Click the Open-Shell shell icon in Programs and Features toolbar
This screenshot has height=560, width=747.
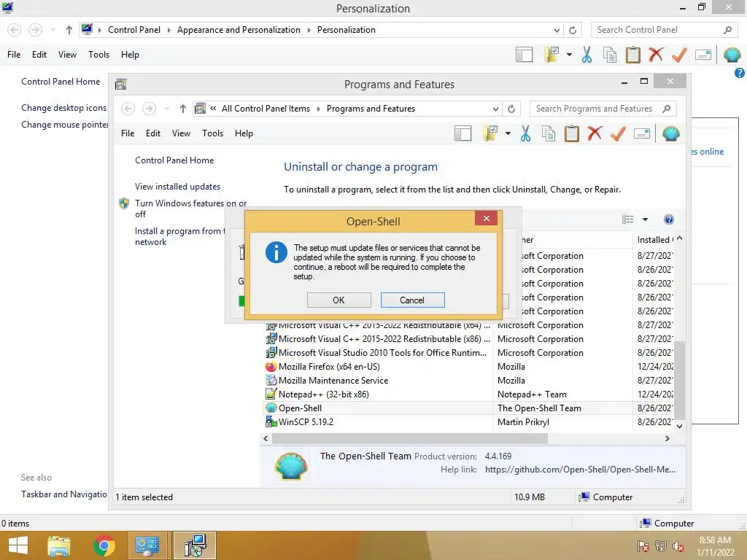[670, 134]
